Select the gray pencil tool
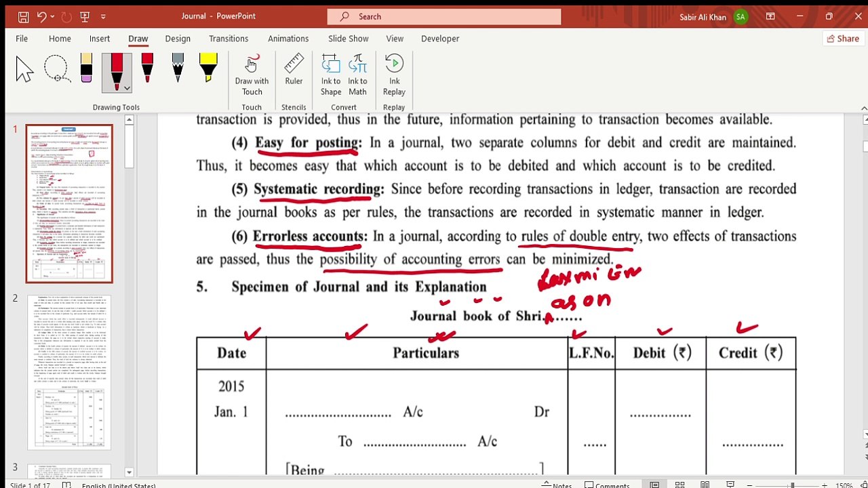This screenshot has width=868, height=488. pyautogui.click(x=178, y=68)
